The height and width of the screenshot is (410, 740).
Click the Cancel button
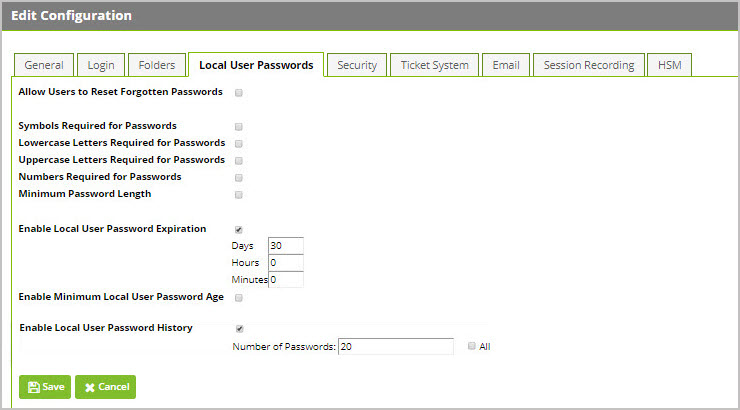pyautogui.click(x=105, y=387)
